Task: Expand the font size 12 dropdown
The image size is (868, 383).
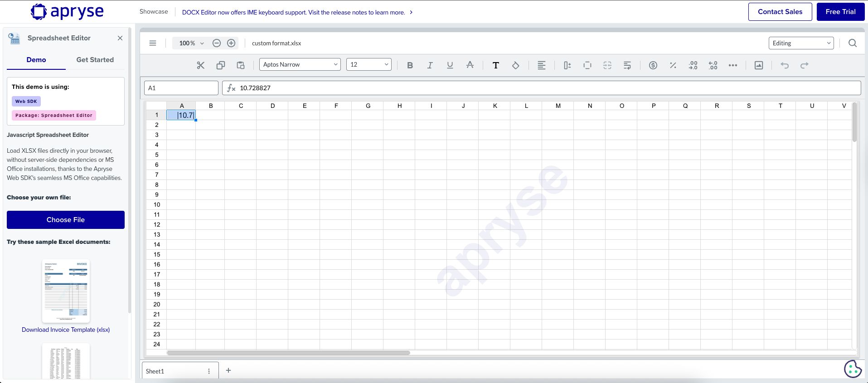Action: pos(369,64)
